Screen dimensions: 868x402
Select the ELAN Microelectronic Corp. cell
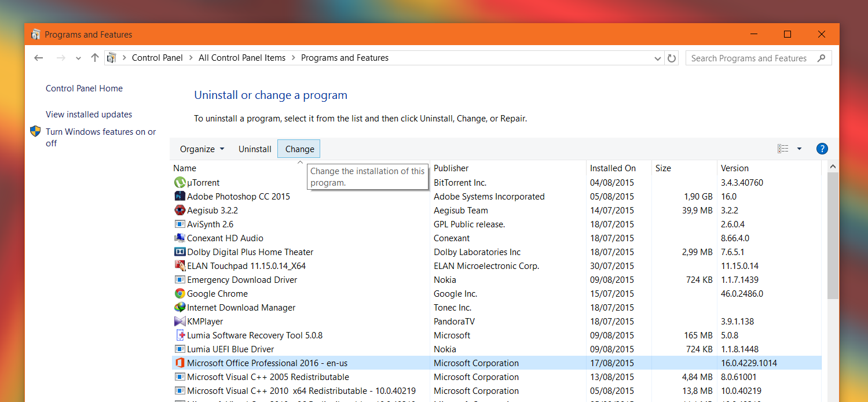(x=486, y=266)
